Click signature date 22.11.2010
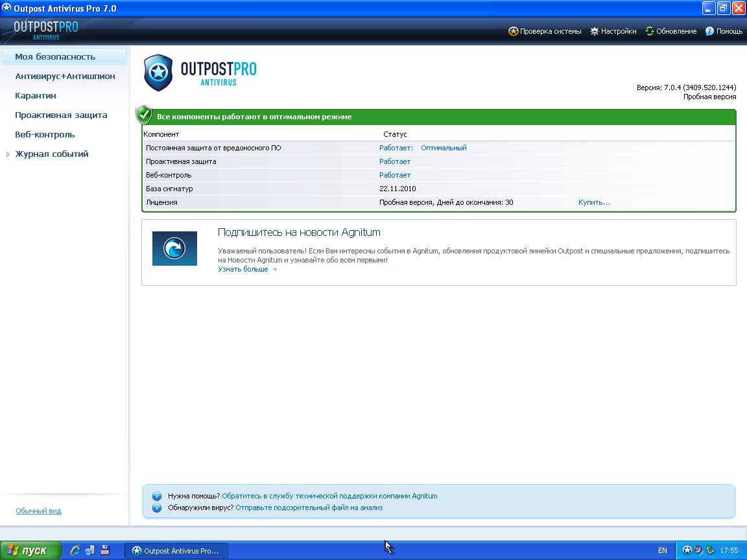The image size is (747, 560). [x=397, y=189]
